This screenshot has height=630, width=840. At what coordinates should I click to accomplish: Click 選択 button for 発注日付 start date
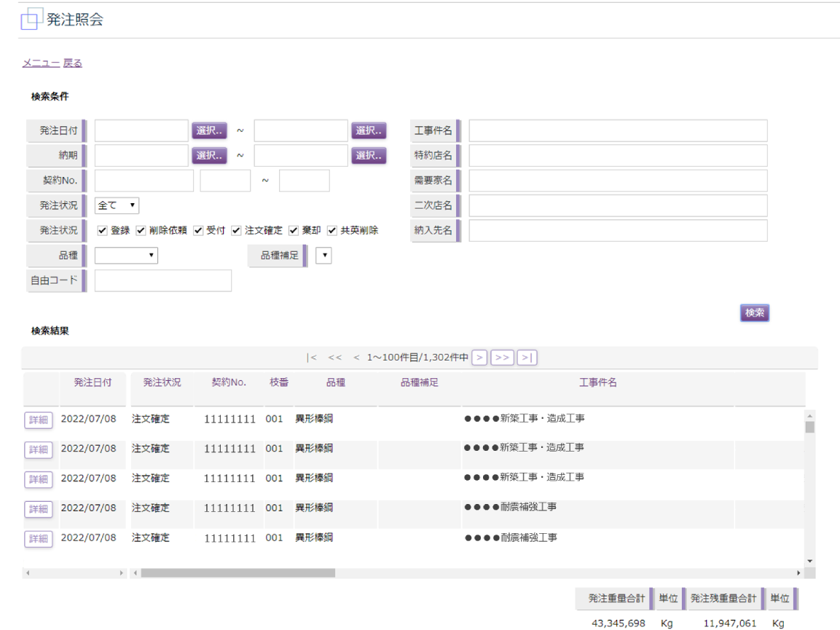(209, 131)
